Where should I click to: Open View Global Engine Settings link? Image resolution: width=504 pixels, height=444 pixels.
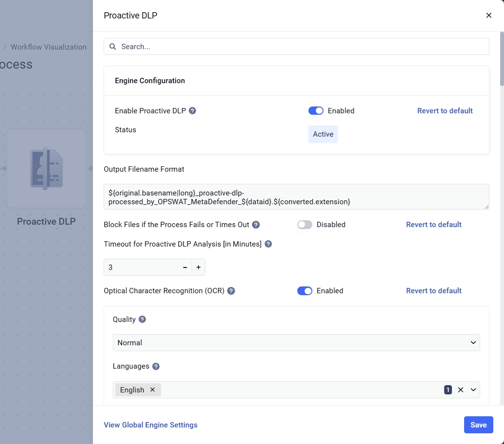150,425
